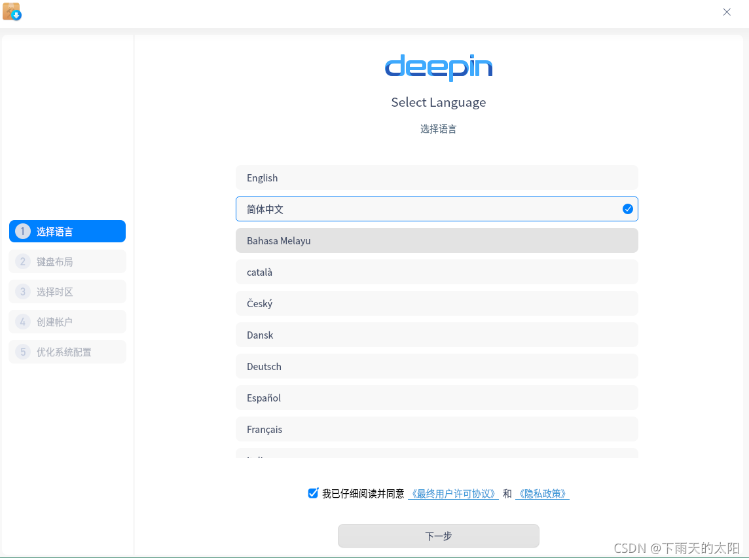Pick Deutsch as the language

[437, 367]
